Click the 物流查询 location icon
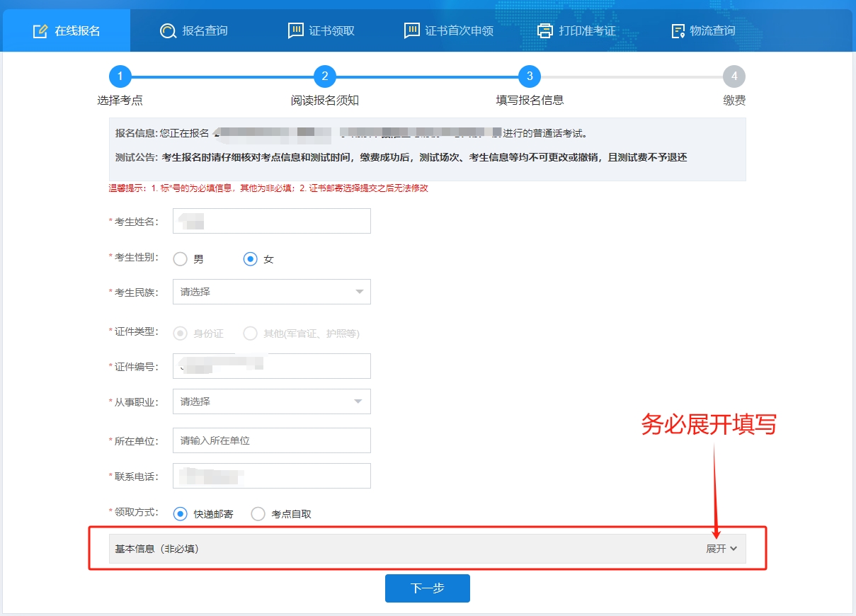This screenshot has width=856, height=616. pos(678,31)
